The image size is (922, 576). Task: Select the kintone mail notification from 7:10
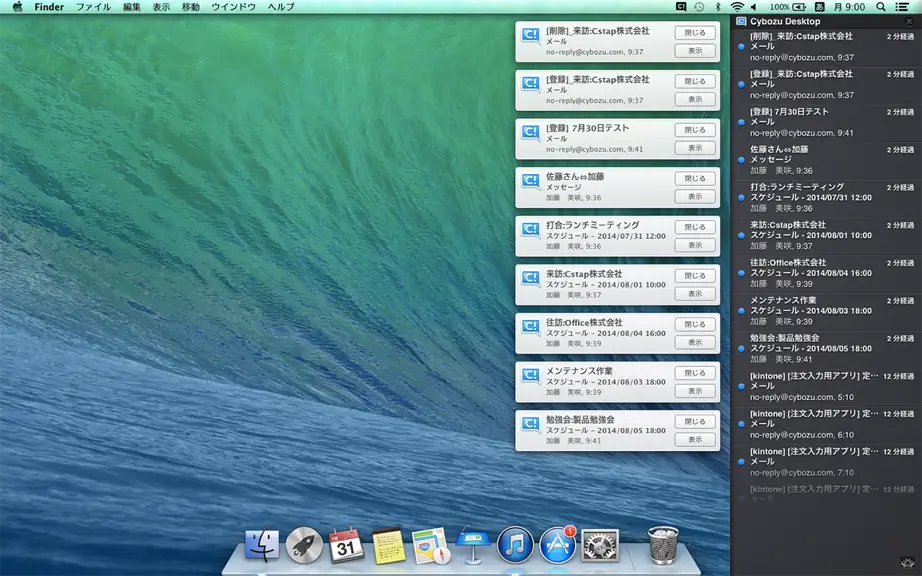pyautogui.click(x=826, y=461)
